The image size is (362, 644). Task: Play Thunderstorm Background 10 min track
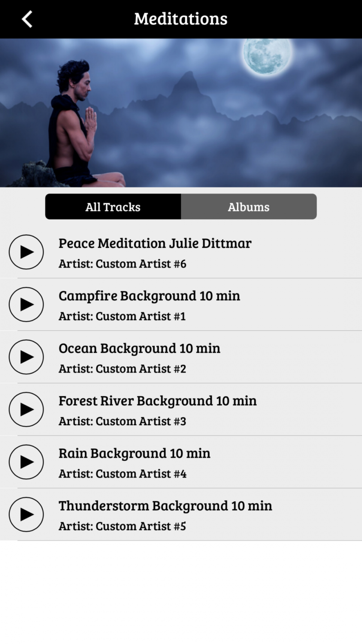26,514
